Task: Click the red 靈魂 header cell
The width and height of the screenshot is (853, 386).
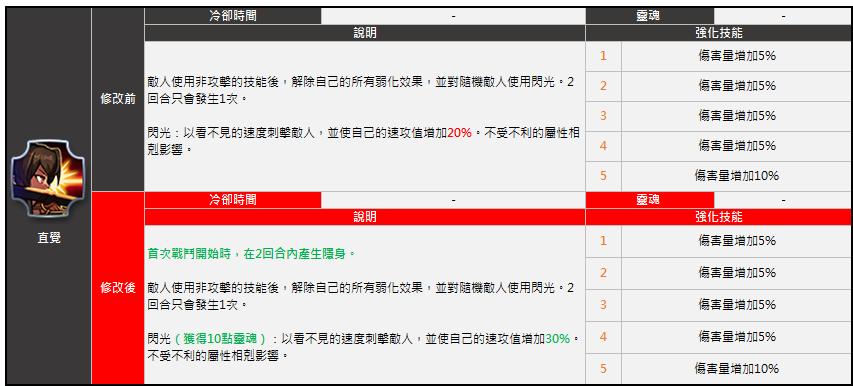Action: click(x=650, y=200)
